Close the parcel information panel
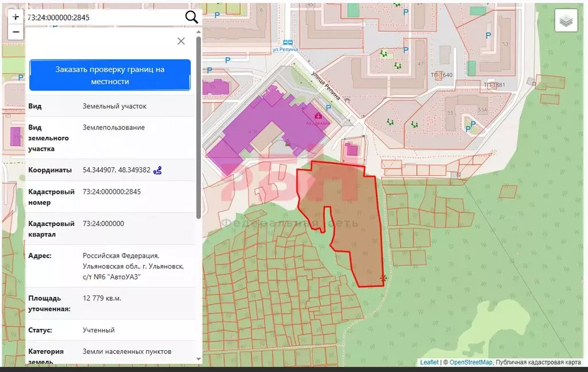This screenshot has height=372, width=588. [x=181, y=41]
